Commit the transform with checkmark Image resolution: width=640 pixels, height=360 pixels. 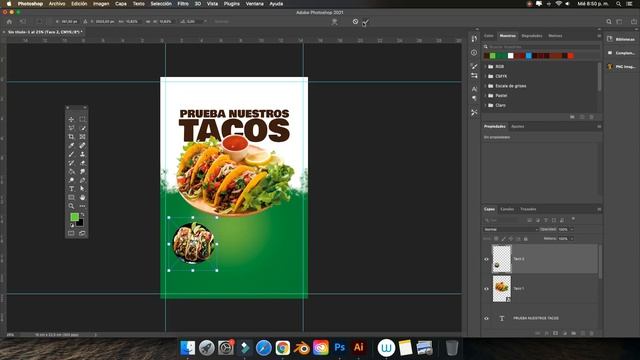click(365, 22)
